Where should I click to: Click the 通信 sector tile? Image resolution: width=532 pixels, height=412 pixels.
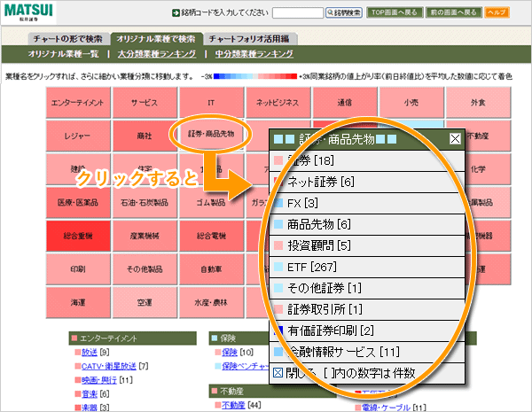point(345,103)
